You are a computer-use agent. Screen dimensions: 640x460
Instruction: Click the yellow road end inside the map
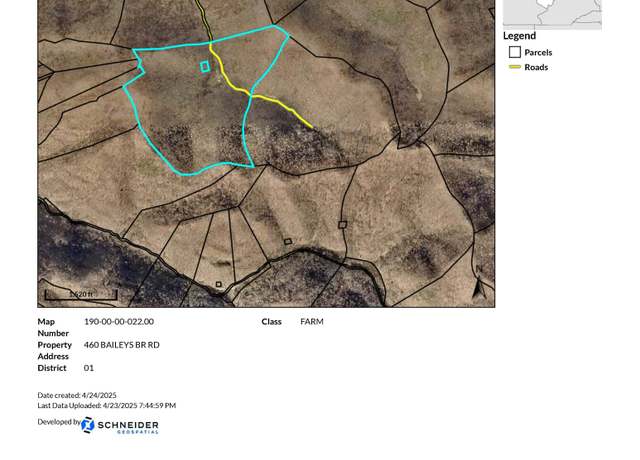pos(312,127)
